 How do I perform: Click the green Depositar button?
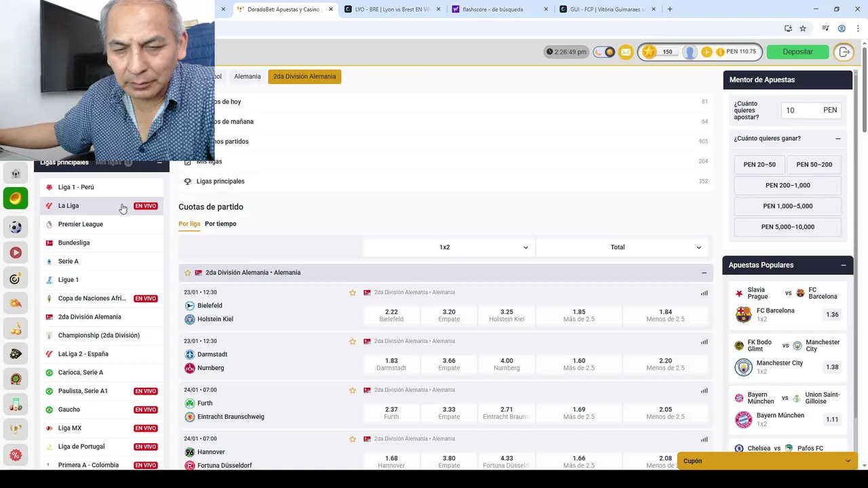pyautogui.click(x=797, y=52)
